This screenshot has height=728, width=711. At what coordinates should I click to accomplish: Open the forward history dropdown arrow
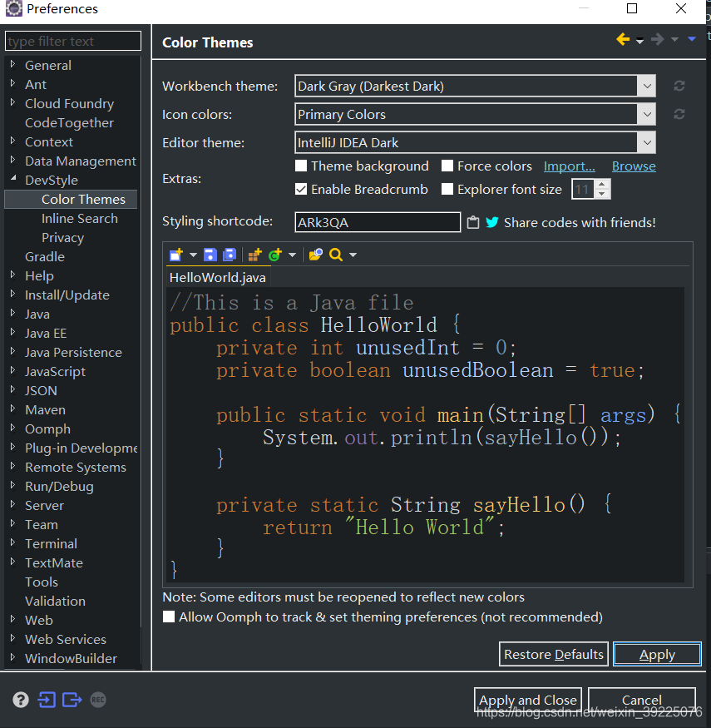674,40
